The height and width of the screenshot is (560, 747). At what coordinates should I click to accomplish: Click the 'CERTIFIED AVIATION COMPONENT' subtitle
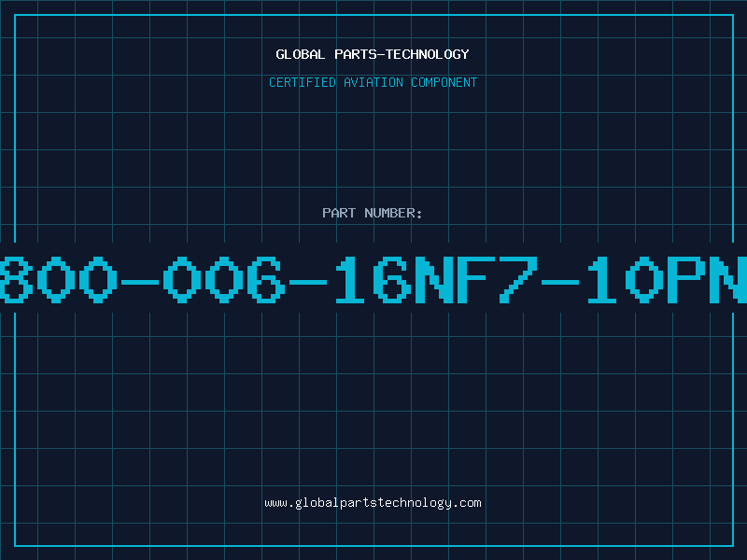pyautogui.click(x=373, y=82)
